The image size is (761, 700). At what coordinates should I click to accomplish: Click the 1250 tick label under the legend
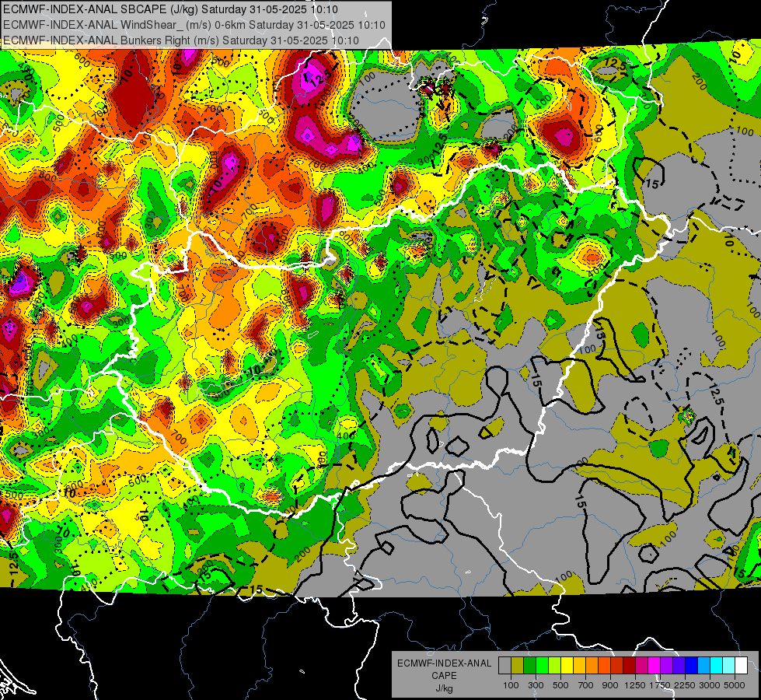pos(635,685)
